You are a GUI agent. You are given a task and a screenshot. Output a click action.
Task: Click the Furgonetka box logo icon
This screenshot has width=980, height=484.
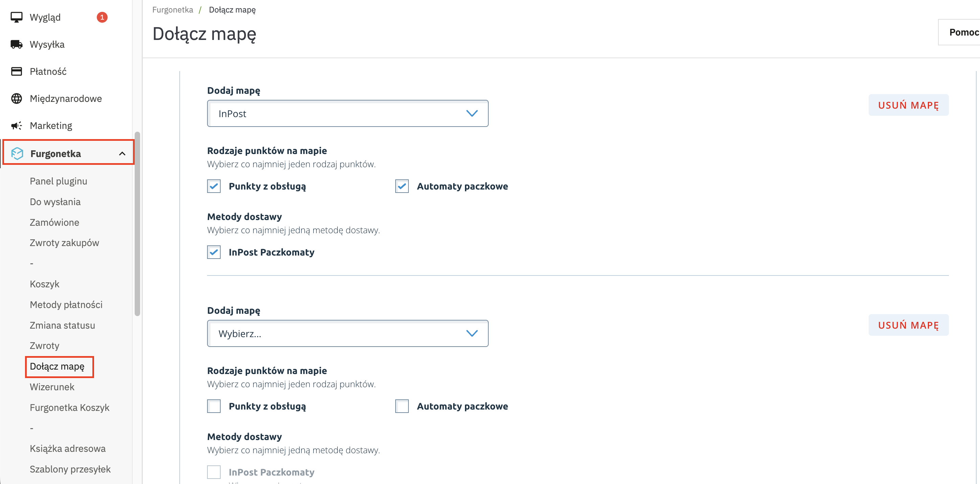point(17,153)
